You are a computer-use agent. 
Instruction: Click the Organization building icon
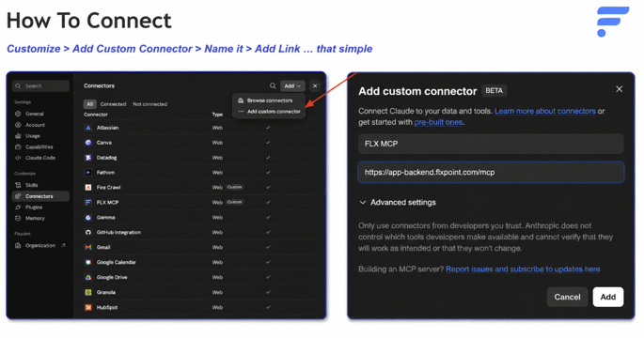pyautogui.click(x=18, y=245)
